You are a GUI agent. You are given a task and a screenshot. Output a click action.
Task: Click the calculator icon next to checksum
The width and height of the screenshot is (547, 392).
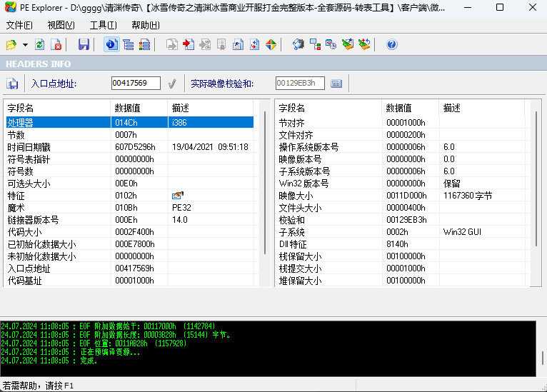pyautogui.click(x=336, y=84)
